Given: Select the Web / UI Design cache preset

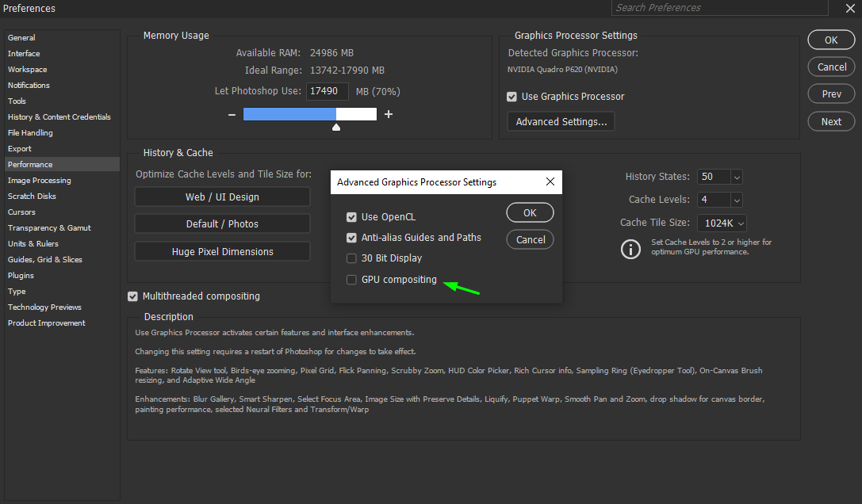Looking at the screenshot, I should [222, 197].
